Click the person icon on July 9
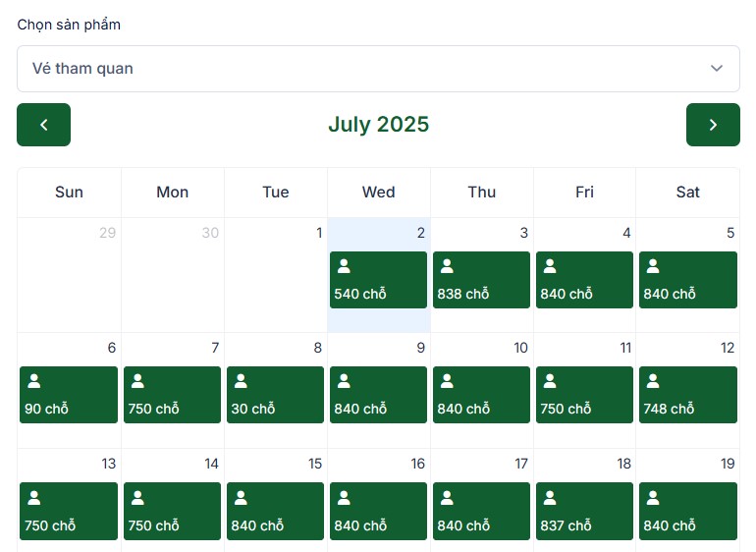Image resolution: width=756 pixels, height=552 pixels. pyautogui.click(x=344, y=381)
